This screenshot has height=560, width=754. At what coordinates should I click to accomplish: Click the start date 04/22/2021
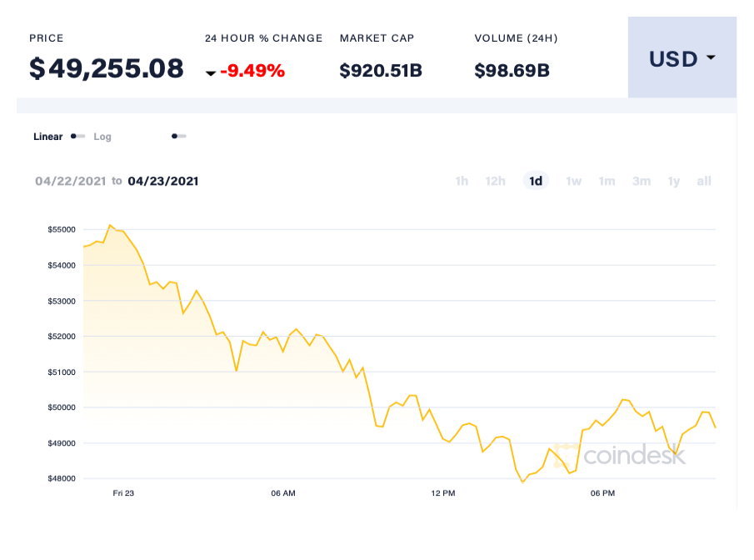pyautogui.click(x=70, y=181)
